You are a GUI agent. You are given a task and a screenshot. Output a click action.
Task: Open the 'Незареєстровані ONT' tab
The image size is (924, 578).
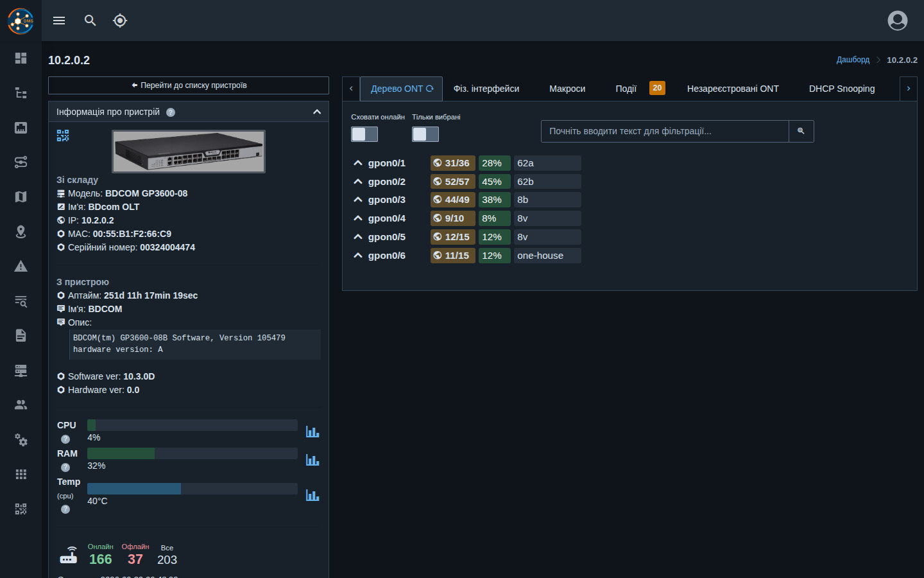(733, 89)
